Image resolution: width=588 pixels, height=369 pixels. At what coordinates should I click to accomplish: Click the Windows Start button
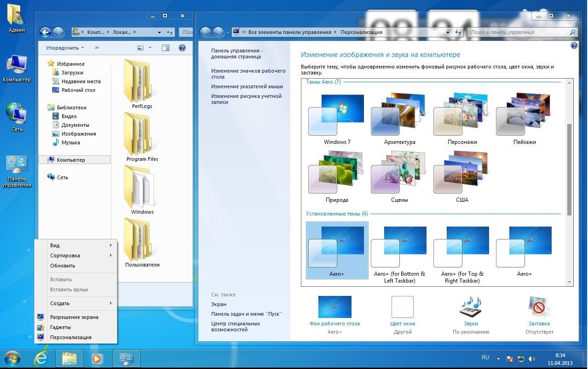(12, 358)
